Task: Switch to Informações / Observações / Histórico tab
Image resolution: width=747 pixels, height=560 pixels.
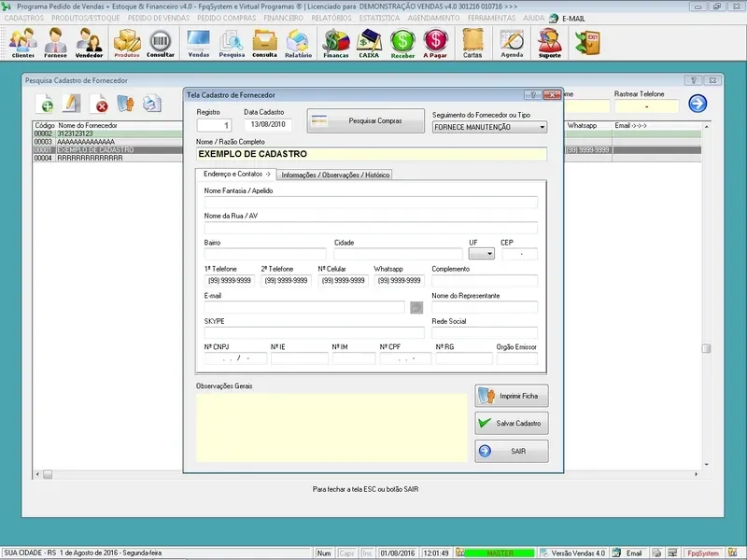Action: [334, 175]
